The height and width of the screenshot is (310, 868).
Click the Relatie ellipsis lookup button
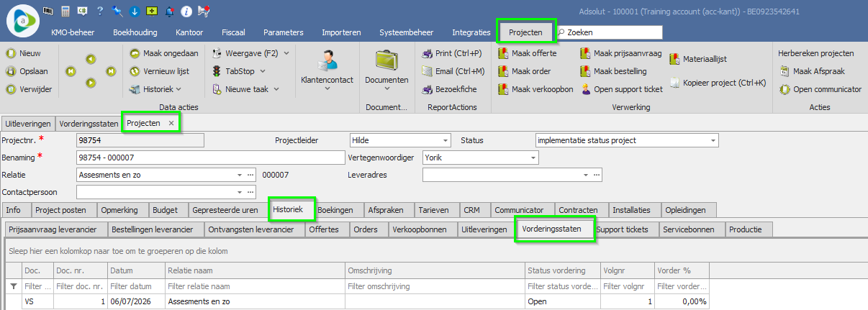pyautogui.click(x=250, y=175)
